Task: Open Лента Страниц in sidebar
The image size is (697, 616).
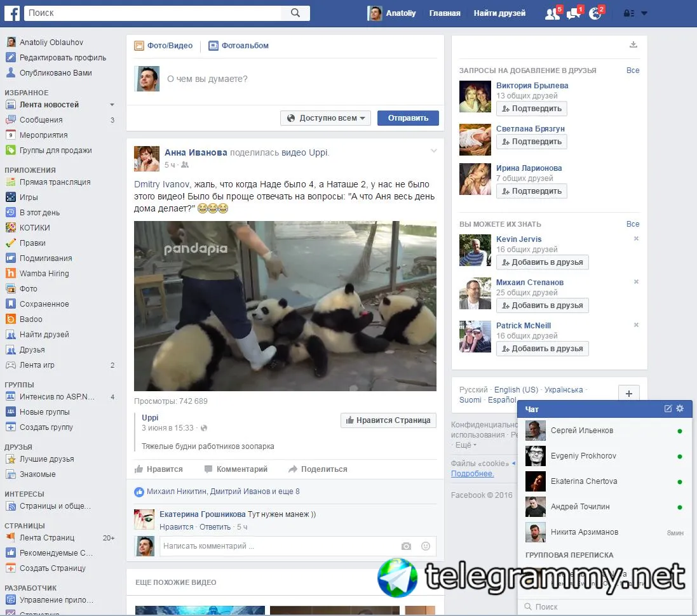Action: (46, 538)
